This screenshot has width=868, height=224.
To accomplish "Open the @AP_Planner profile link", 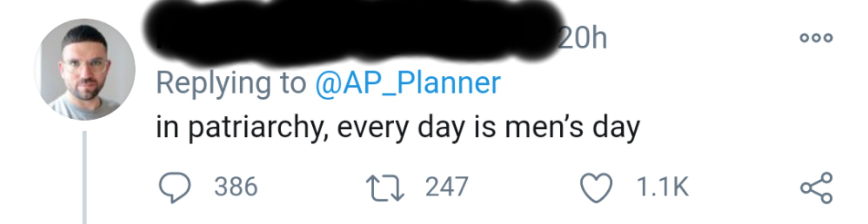I will [x=407, y=83].
